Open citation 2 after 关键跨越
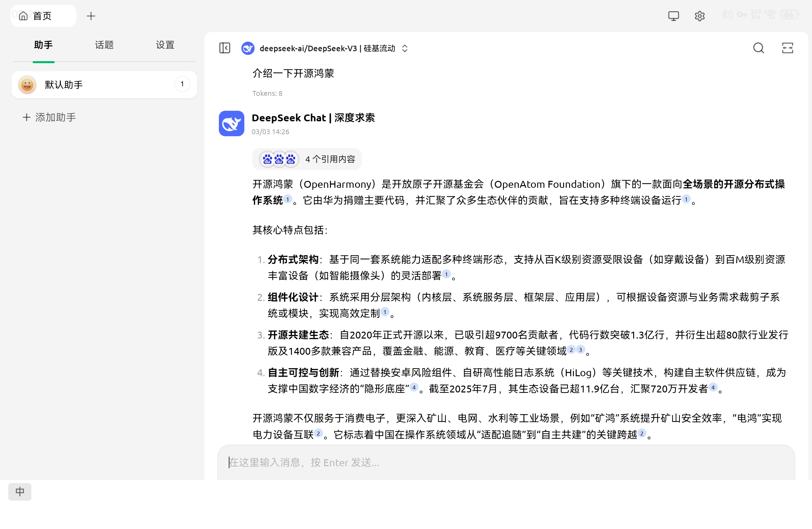 coord(642,433)
